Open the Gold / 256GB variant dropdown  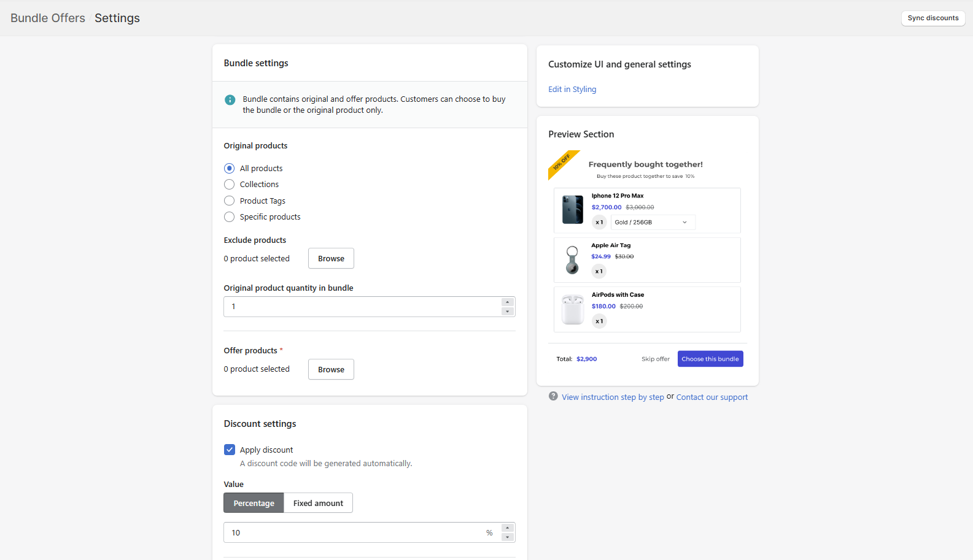click(653, 222)
